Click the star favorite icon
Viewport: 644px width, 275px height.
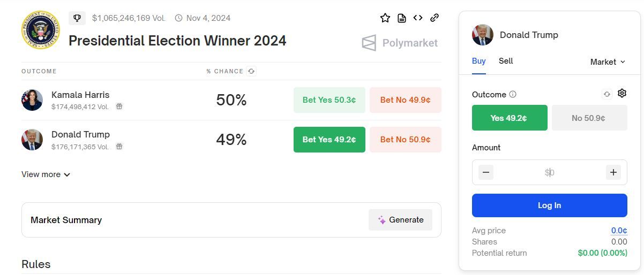click(385, 18)
